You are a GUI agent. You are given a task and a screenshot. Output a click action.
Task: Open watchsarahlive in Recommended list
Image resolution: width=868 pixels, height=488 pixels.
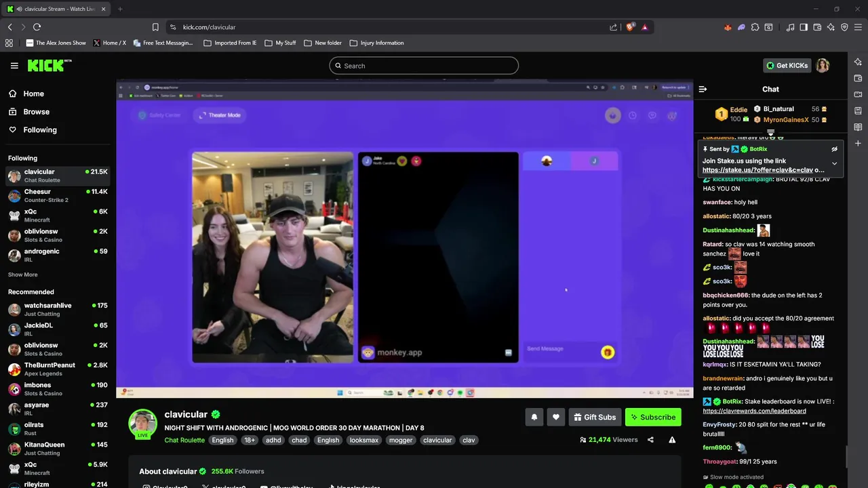tap(58, 309)
